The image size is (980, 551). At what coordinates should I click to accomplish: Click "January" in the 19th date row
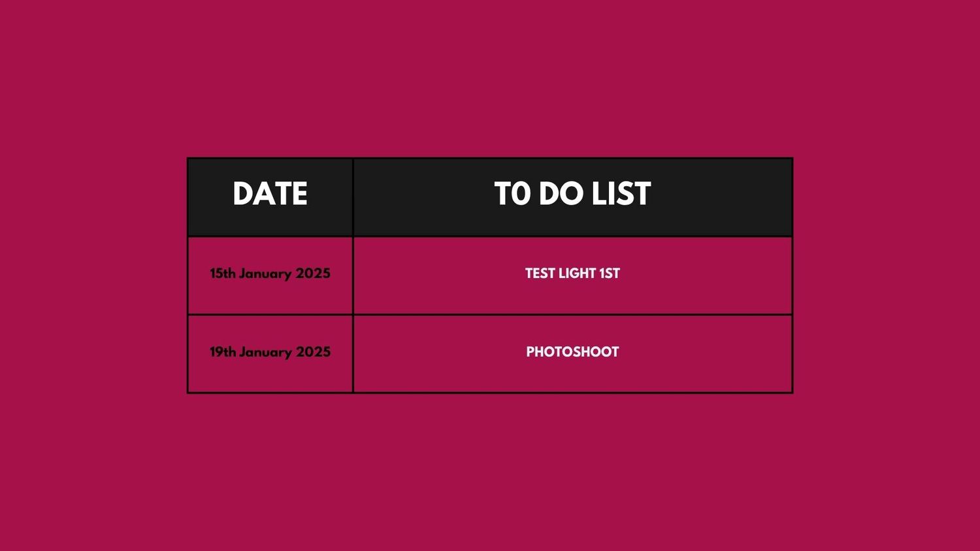coord(265,353)
